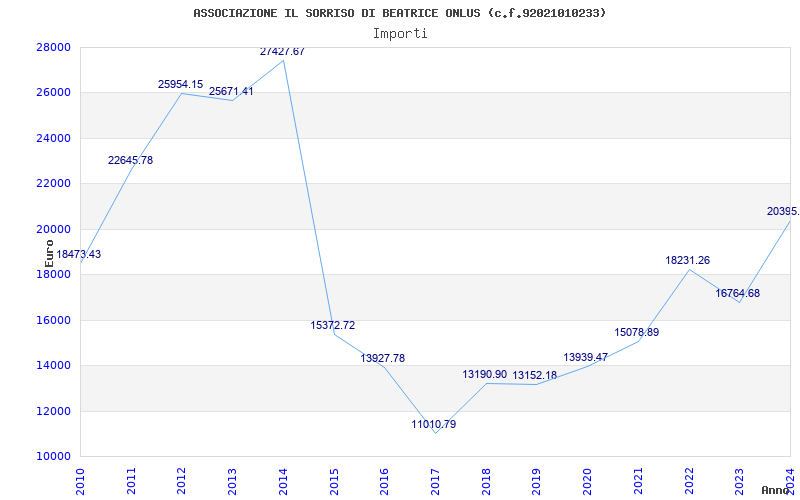Image resolution: width=800 pixels, height=500 pixels.
Task: Click the y-axis tick 14000
Action: tap(53, 366)
